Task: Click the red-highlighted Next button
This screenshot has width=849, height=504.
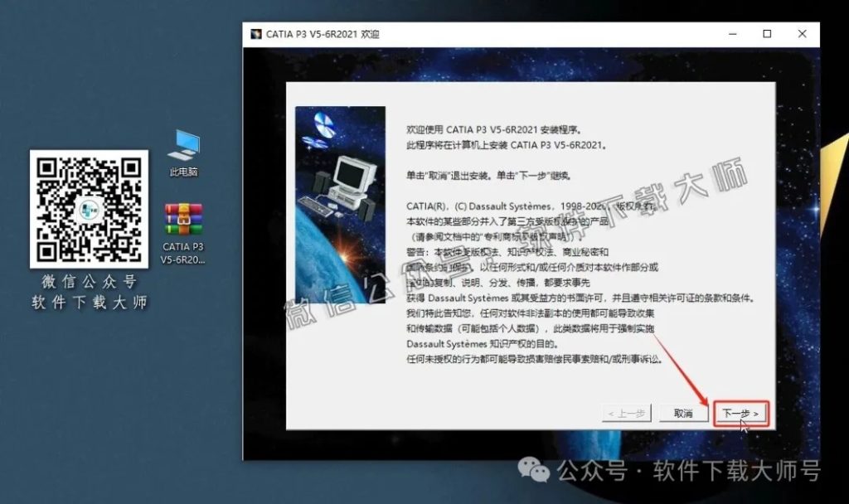Action: 740,413
